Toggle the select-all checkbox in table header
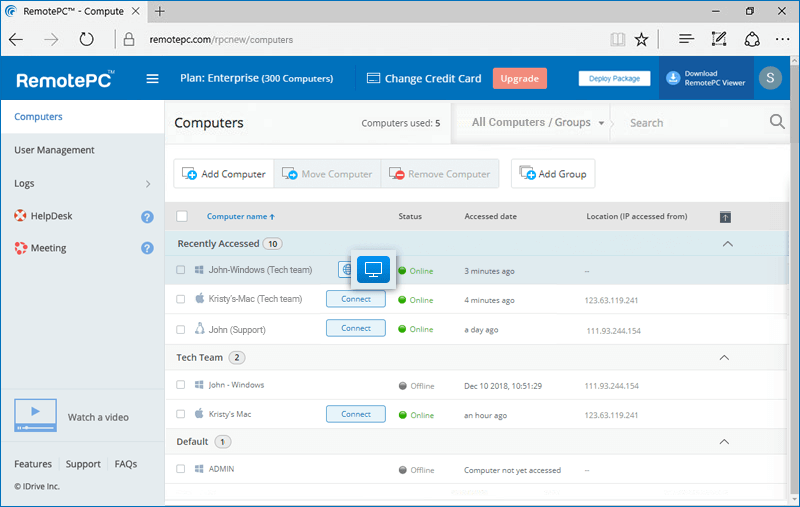This screenshot has width=800, height=507. coord(182,216)
